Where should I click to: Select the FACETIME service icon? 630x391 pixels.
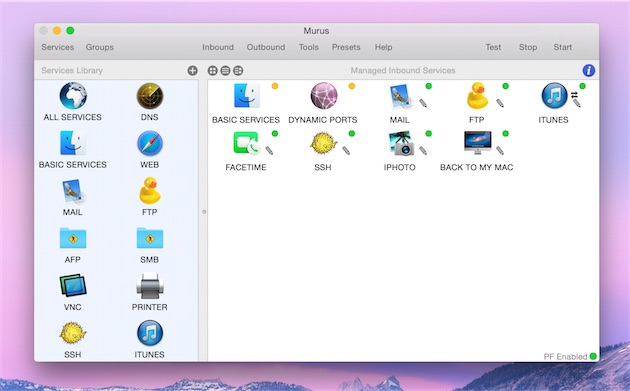pos(246,143)
